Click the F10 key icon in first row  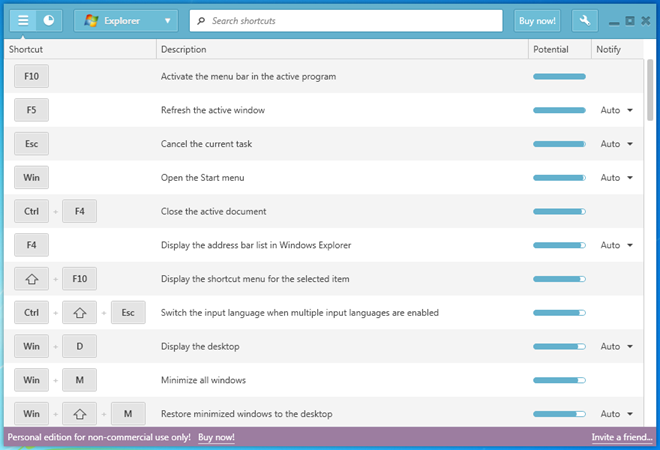(31, 76)
